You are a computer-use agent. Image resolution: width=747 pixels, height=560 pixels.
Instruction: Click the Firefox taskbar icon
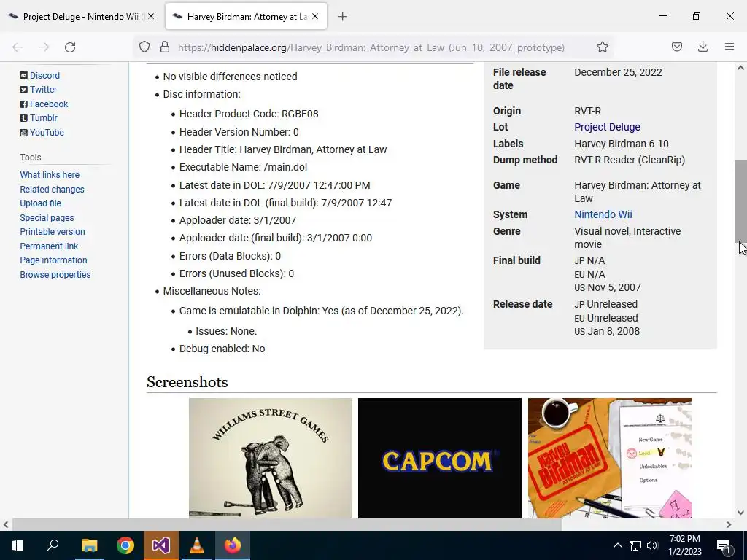click(233, 545)
